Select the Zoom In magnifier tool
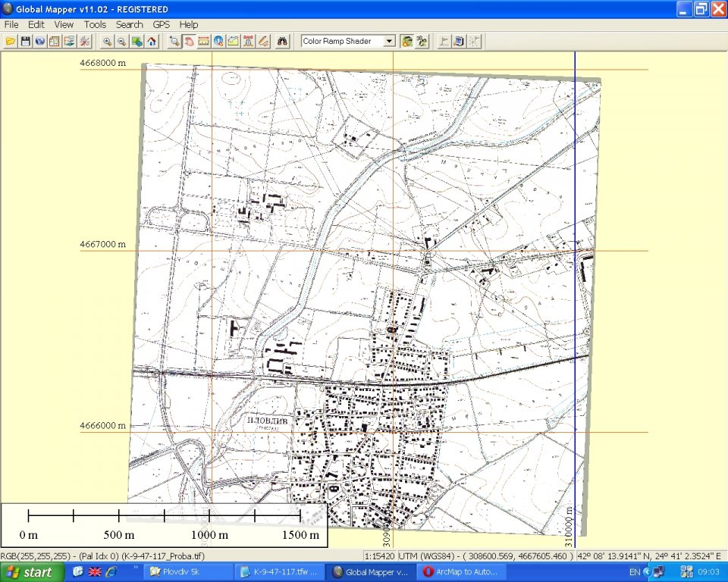The height and width of the screenshot is (582, 728). pyautogui.click(x=108, y=42)
